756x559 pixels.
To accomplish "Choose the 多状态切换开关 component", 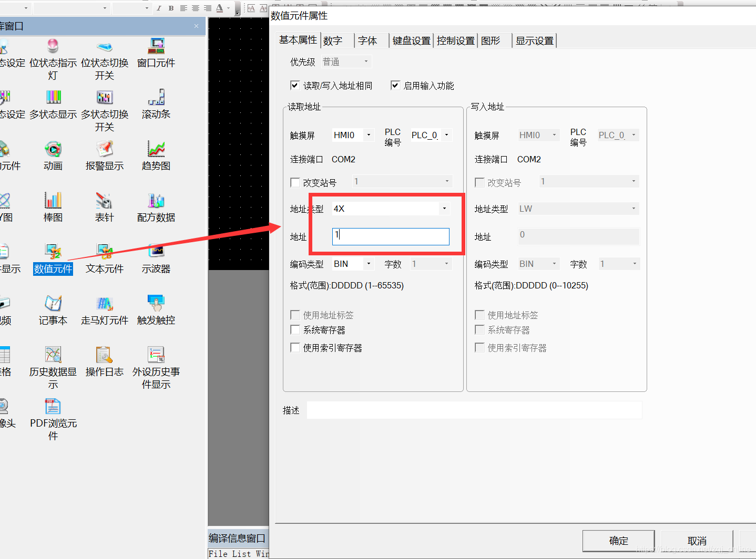I will click(x=105, y=97).
